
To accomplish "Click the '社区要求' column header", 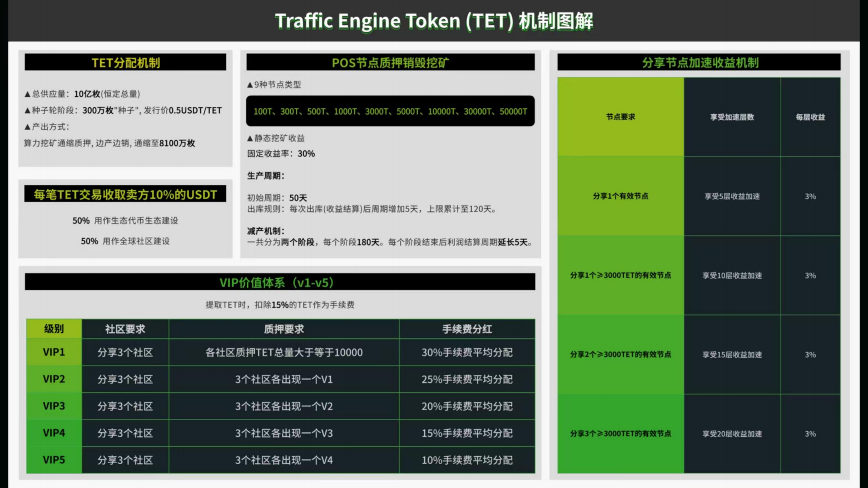I will 125,329.
